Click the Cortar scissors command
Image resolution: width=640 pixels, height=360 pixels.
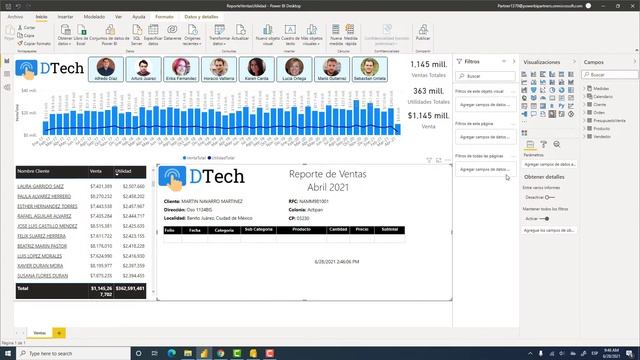point(26,27)
